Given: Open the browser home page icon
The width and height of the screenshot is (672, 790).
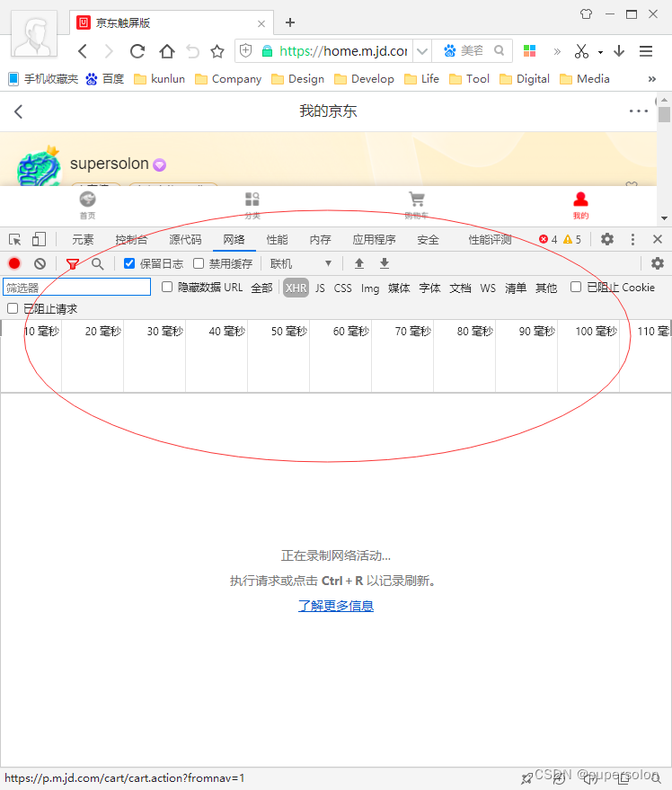Looking at the screenshot, I should 167,51.
